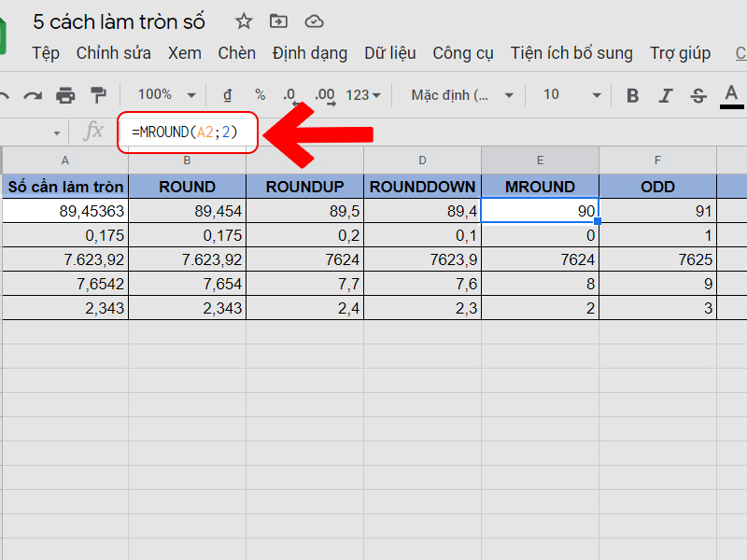747x560 pixels.
Task: Toggle italic formatting
Action: [666, 95]
